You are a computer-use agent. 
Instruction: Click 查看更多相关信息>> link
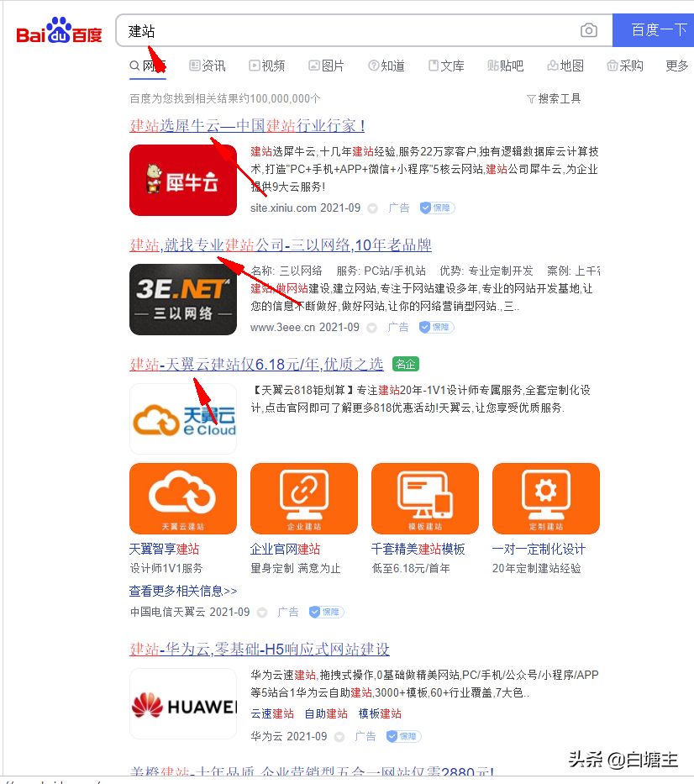point(183,591)
